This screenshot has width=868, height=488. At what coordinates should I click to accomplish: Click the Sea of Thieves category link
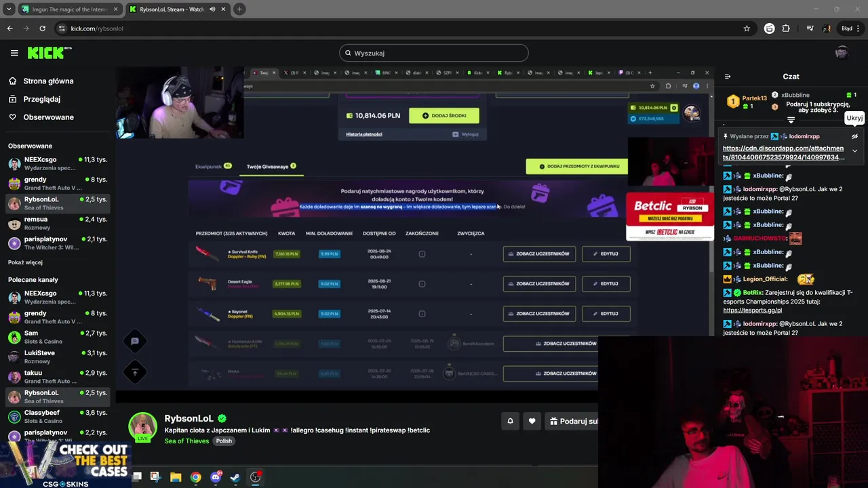point(186,441)
